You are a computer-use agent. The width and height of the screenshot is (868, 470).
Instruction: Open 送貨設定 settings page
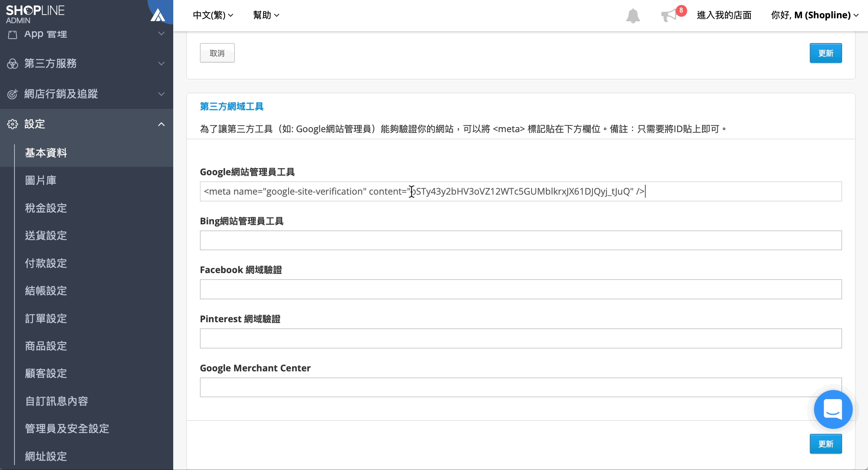46,235
